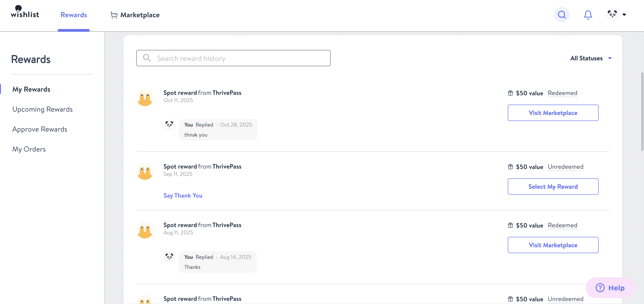Select Upcoming Rewards in sidebar
This screenshot has height=304, width=644.
[42, 109]
